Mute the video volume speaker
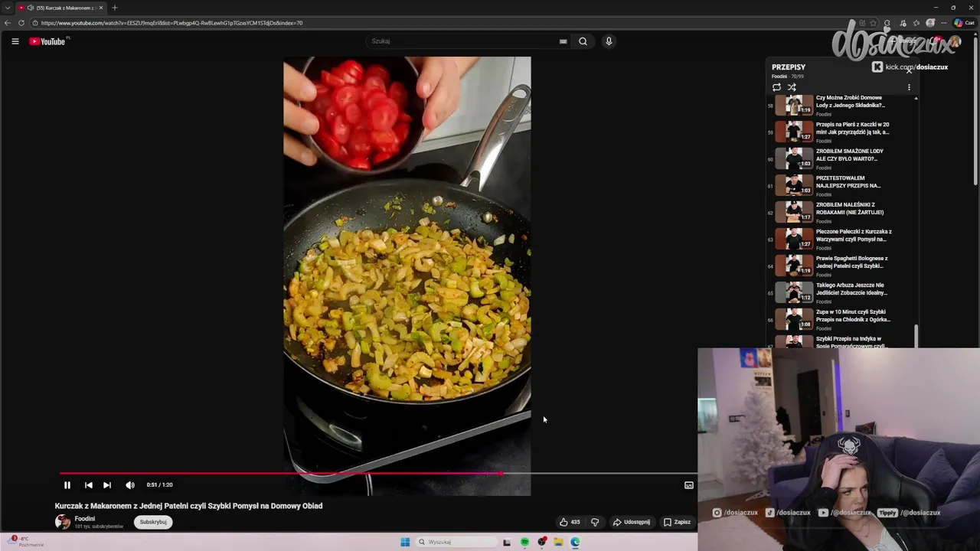Screen dimensions: 980x551 (x=130, y=485)
